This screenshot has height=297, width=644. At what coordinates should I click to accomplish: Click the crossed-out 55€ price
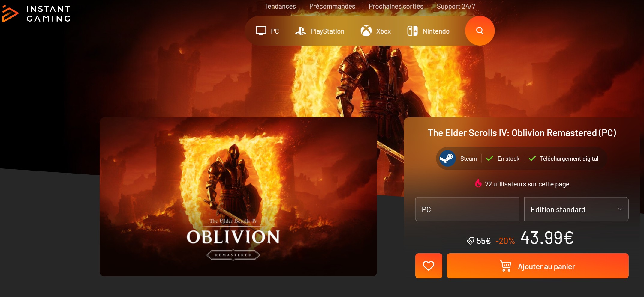[x=483, y=241]
